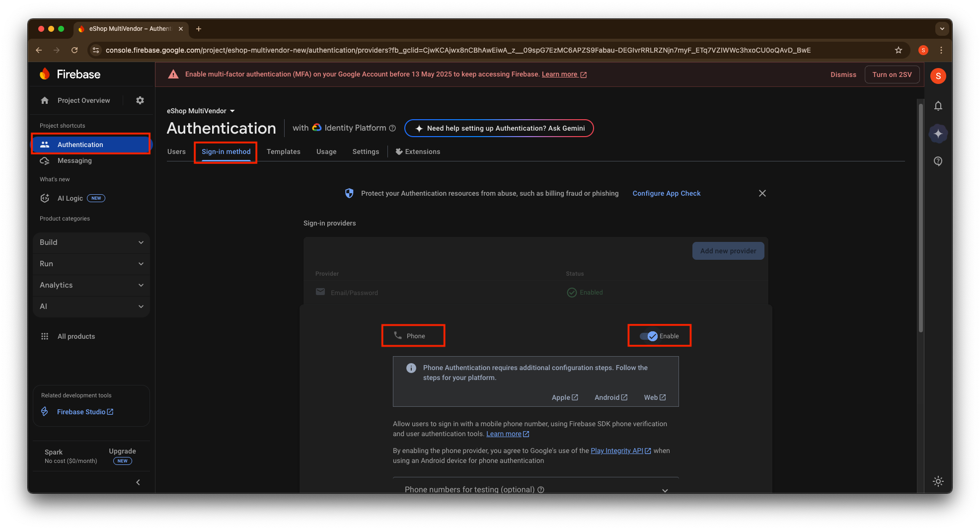Open the Templates tab
Image resolution: width=980 pixels, height=530 pixels.
point(284,151)
